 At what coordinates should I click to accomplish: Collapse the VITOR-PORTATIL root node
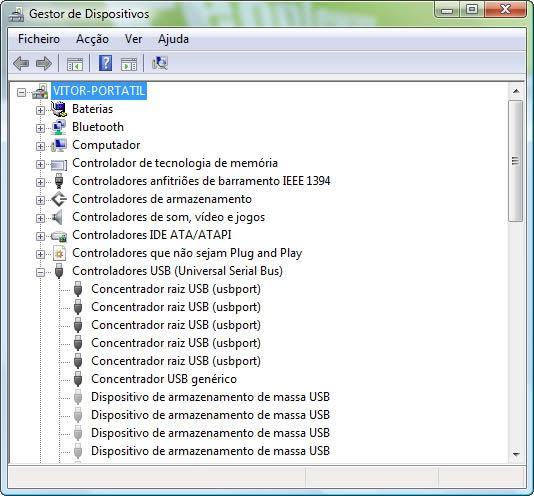pos(21,92)
